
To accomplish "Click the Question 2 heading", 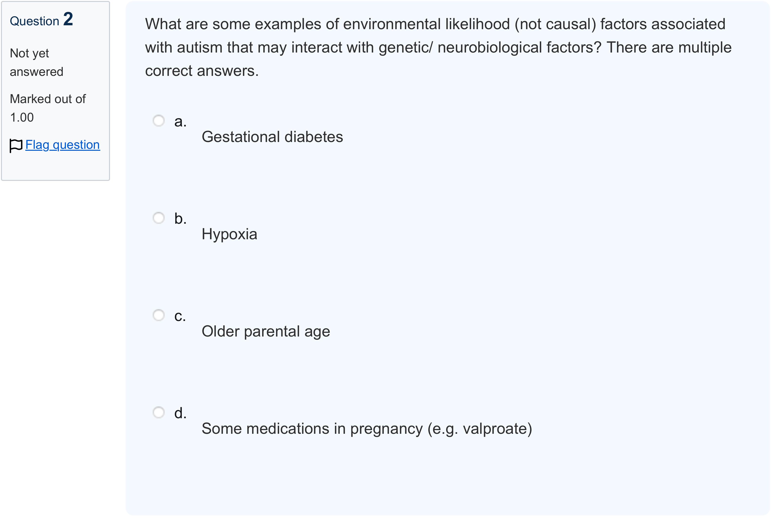I will click(x=41, y=19).
